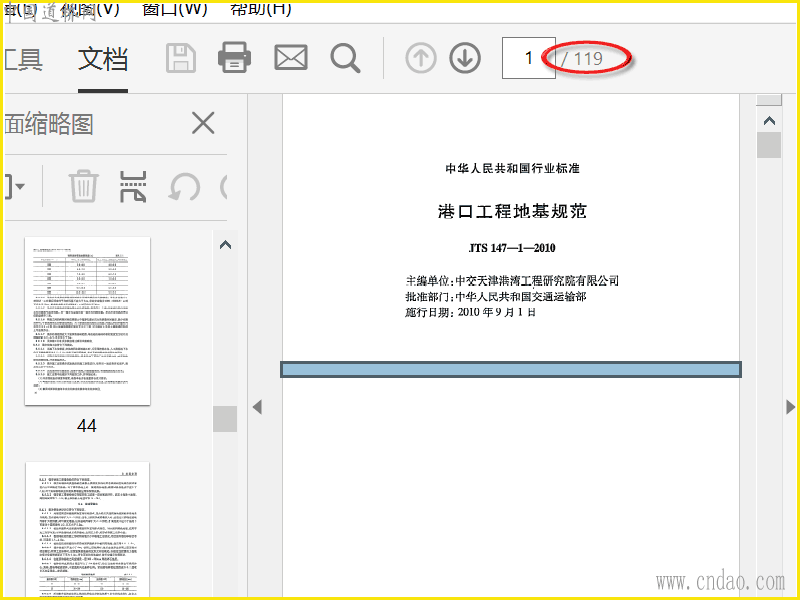The width and height of the screenshot is (800, 600).
Task: Collapse left panel triangle arrow
Action: click(x=257, y=407)
